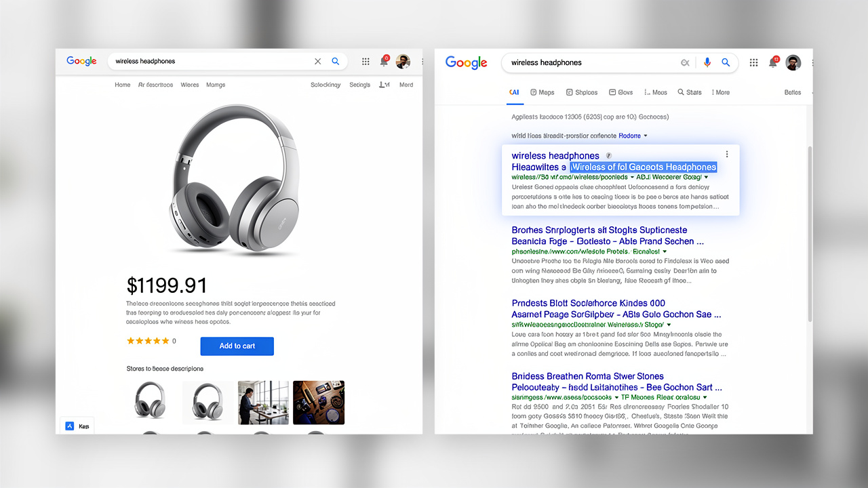Select the Solockinay tab in the left window
The height and width of the screenshot is (488, 868).
point(325,85)
